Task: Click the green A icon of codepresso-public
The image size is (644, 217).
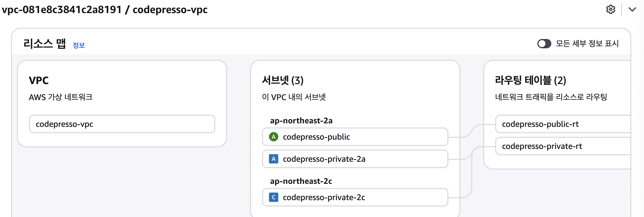Action: [273, 137]
